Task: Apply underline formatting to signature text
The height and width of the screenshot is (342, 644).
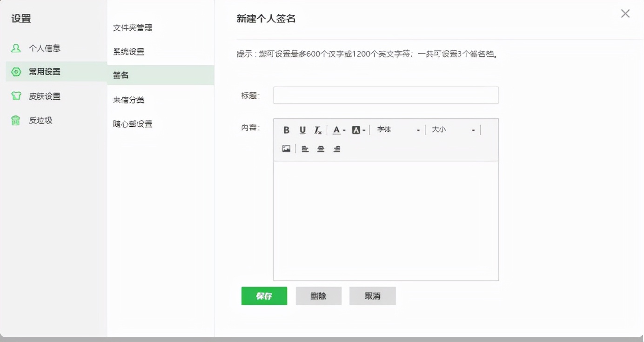Action: tap(302, 130)
